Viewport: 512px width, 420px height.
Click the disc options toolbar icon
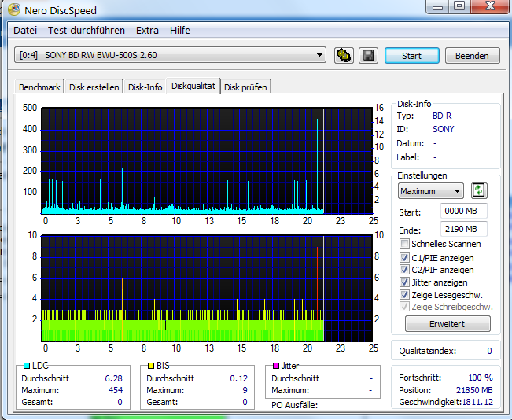pos(344,55)
